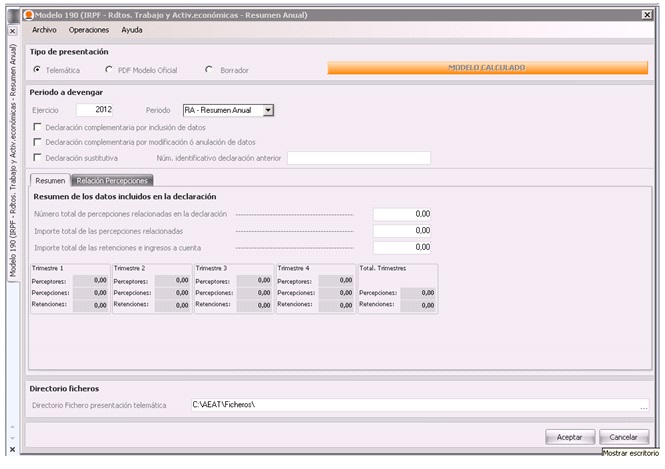Click the browse ellipsis for directory path
Screen dimensions: 665x469
point(644,405)
